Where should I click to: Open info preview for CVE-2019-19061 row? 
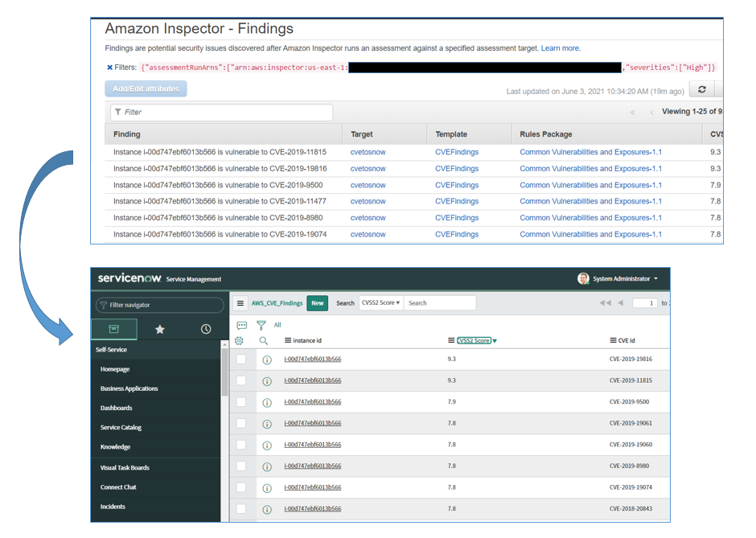click(267, 424)
